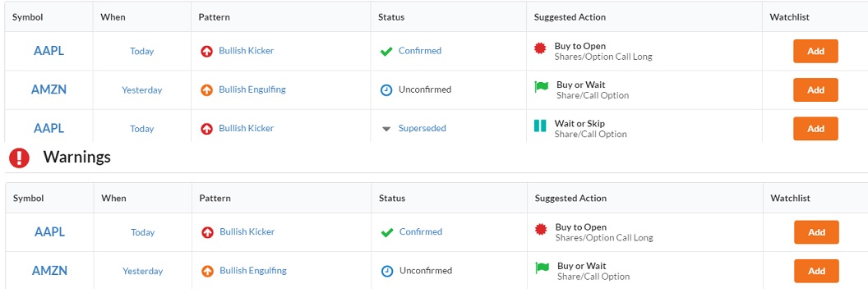Click Confirmed status link in Warnings table
The image size is (868, 302).
coord(421,231)
